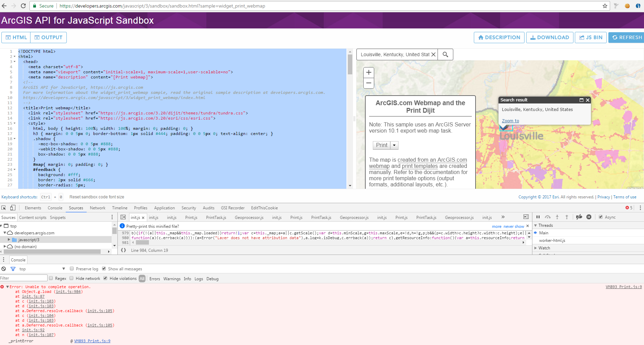Toggle the device toolbar icon in DevTools
The image size is (644, 345).
pos(13,208)
